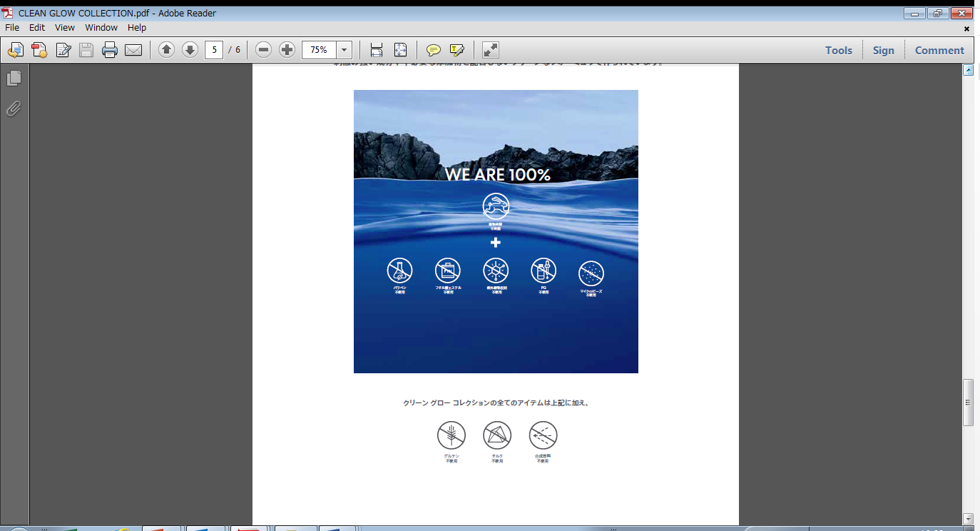Print the document with the printer icon
Viewport: 980px width, 531px height.
[110, 50]
